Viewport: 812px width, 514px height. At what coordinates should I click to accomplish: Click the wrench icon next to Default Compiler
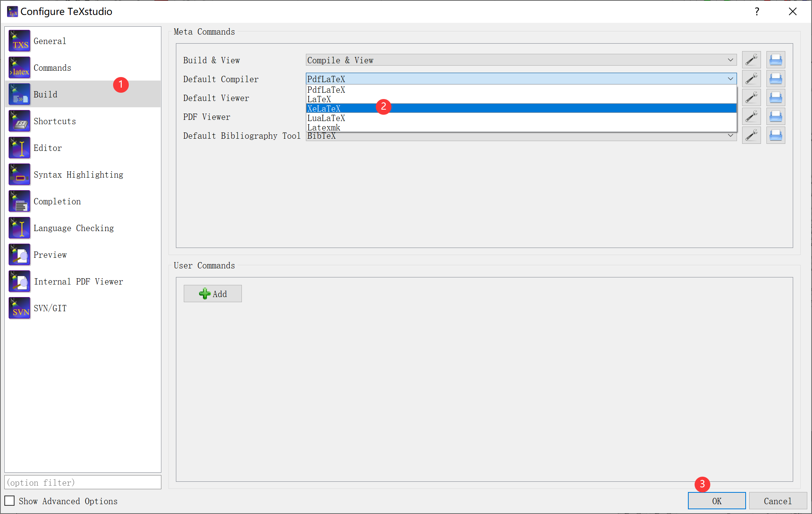pos(752,78)
